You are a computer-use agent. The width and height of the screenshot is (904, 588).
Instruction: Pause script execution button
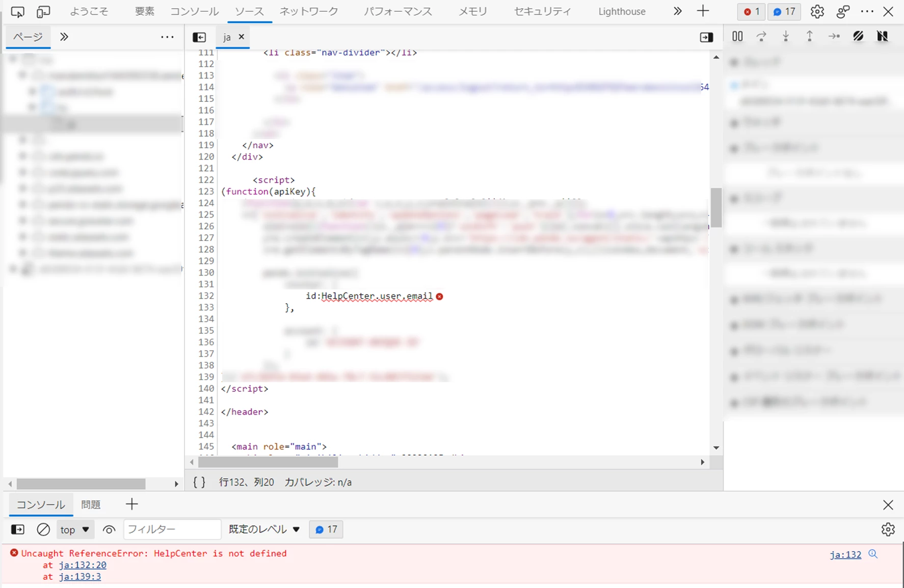pos(737,36)
